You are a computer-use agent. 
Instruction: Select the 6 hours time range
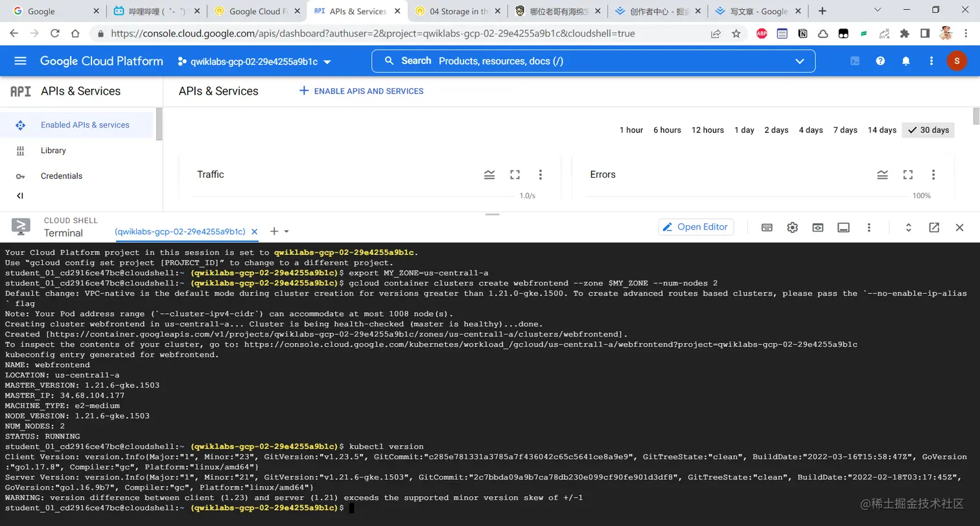coord(667,130)
